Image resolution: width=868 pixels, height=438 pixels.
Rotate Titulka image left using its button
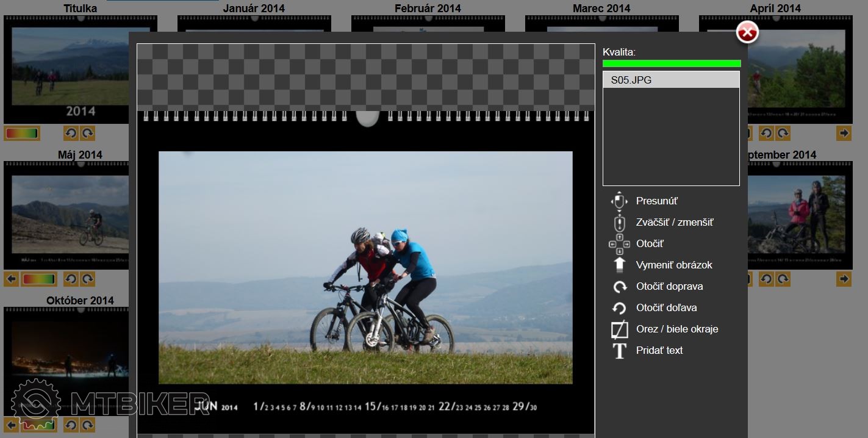[71, 133]
